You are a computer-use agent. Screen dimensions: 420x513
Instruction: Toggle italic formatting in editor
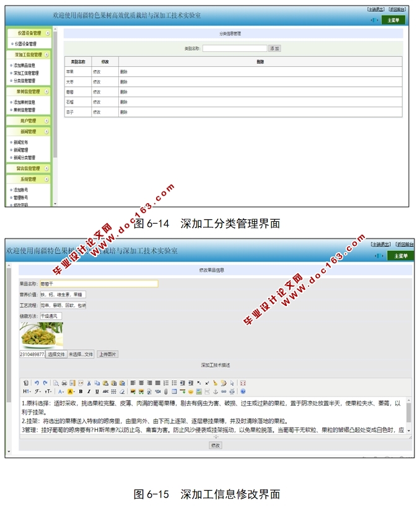(89, 392)
